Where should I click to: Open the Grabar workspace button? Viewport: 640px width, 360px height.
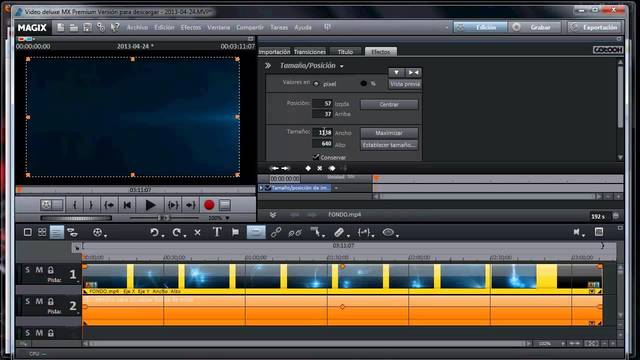pos(536,27)
